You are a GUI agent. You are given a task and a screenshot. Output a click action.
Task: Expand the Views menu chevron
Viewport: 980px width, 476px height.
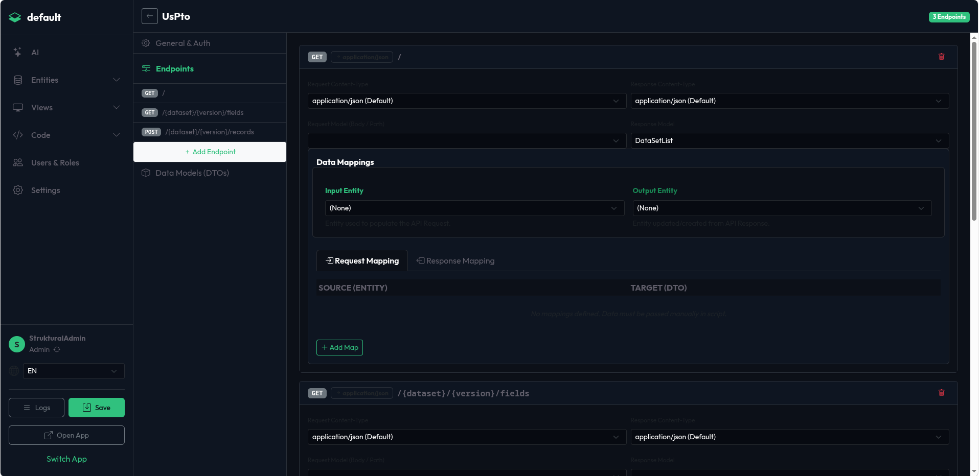point(117,107)
